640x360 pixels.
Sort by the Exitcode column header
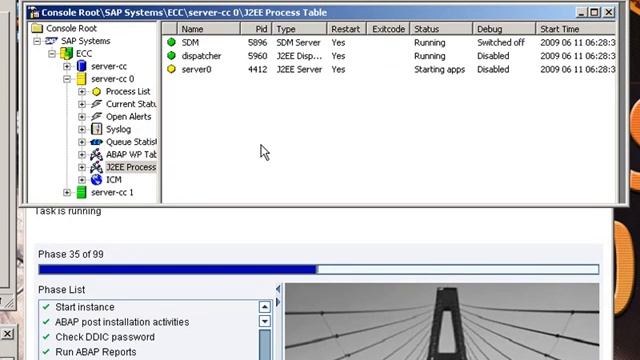388,29
